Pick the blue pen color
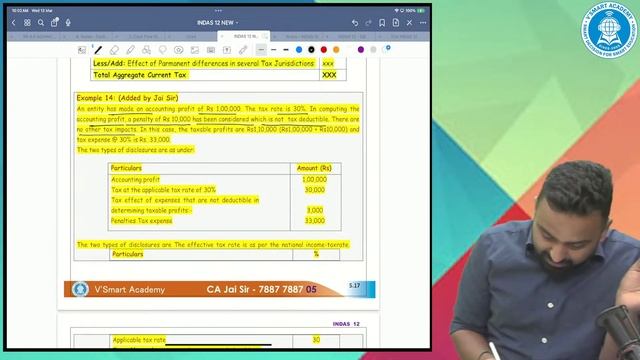 299,50
